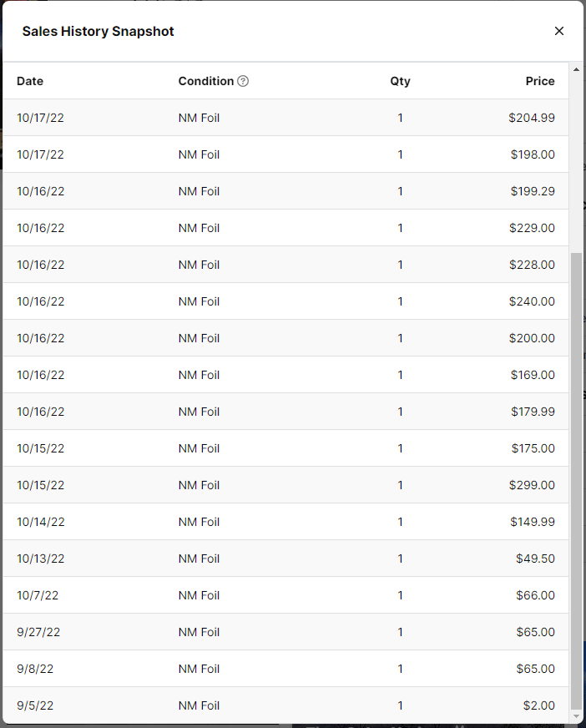
Task: Click the $240.00 price cell
Action: 532,301
